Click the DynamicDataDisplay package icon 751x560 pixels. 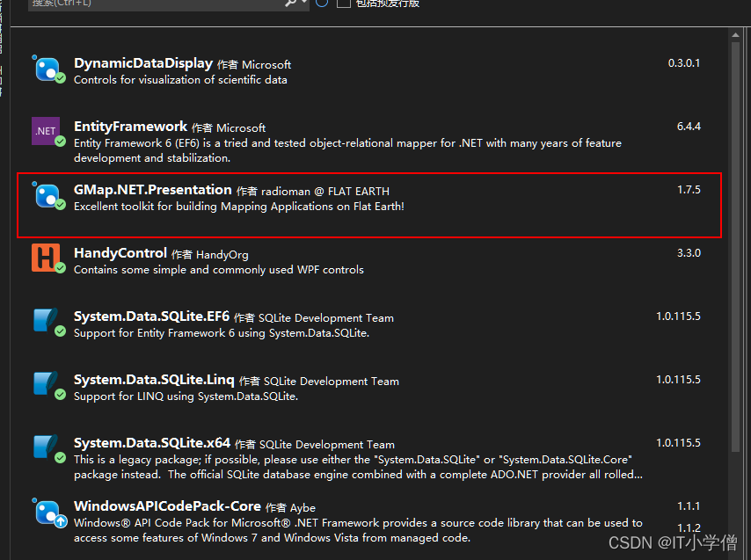pyautogui.click(x=47, y=69)
